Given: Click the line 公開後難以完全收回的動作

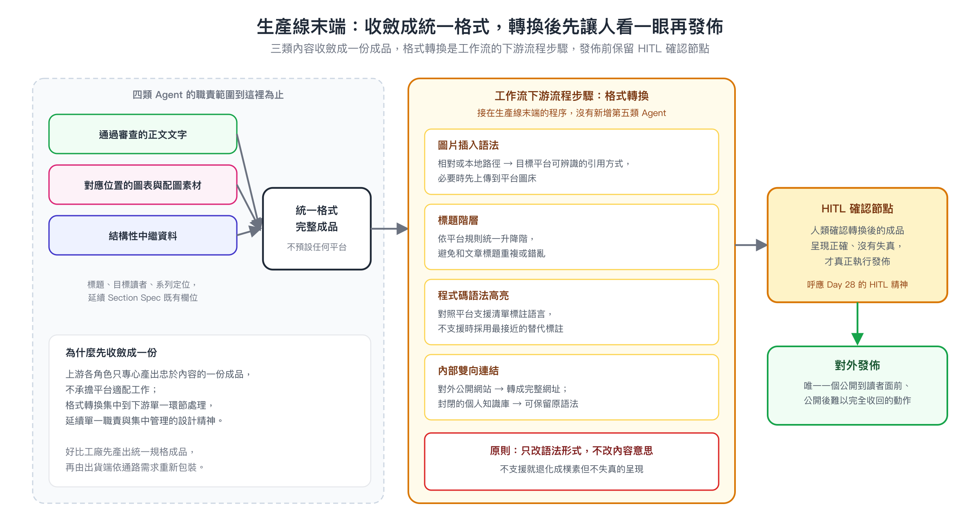Looking at the screenshot, I should [857, 401].
